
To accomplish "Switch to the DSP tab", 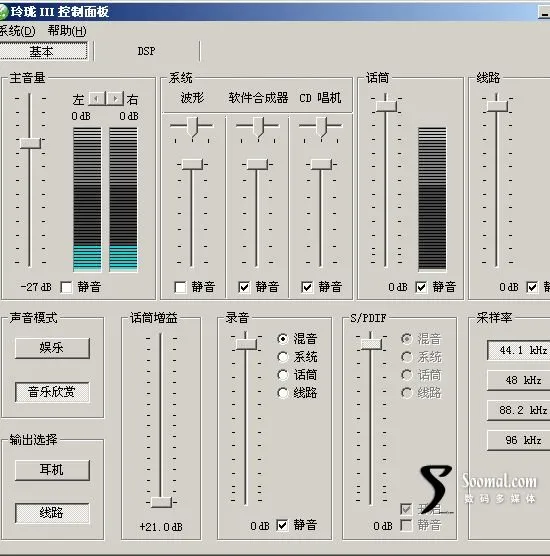I will 146,51.
